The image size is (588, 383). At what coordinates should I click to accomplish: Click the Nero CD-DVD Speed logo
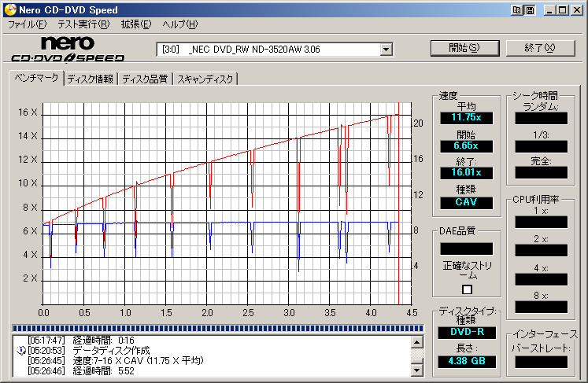pyautogui.click(x=68, y=49)
